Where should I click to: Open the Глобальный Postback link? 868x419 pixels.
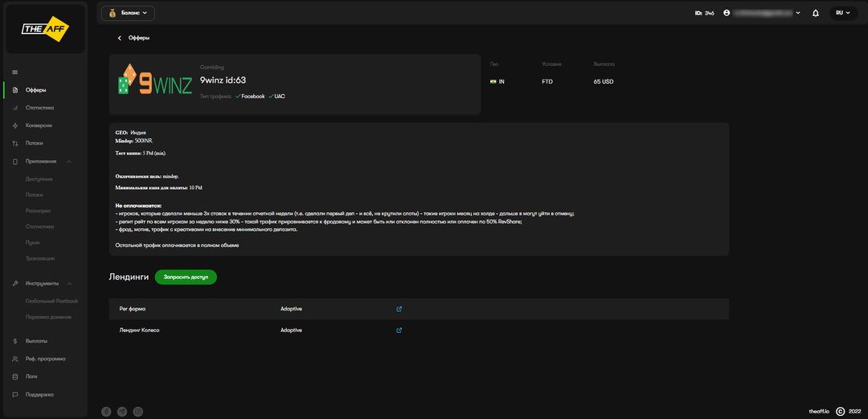click(x=51, y=301)
